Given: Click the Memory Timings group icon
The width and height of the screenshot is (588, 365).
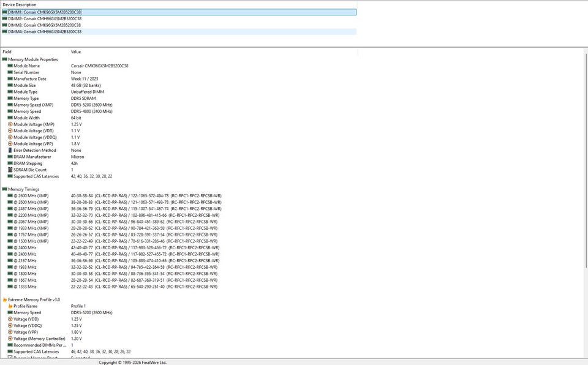Looking at the screenshot, I should click(4, 189).
